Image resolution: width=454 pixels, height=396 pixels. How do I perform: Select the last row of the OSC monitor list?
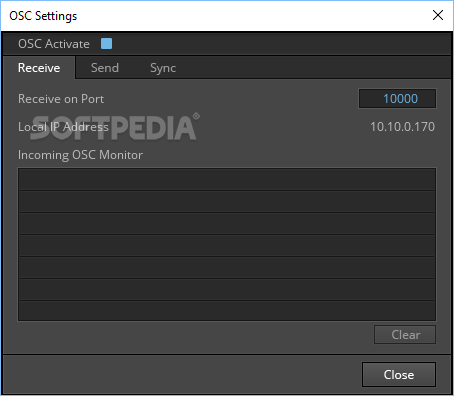227,311
